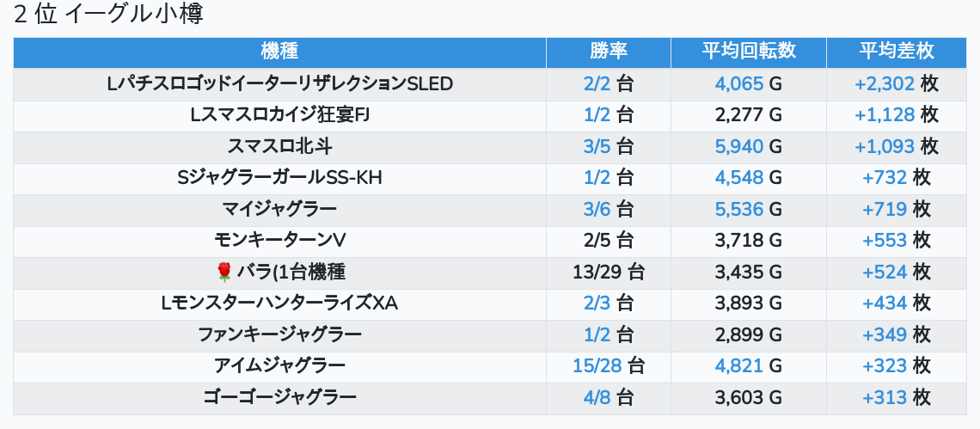Click the 15/28 link for アイムジャグラー
The height and width of the screenshot is (429, 980).
coord(597,366)
